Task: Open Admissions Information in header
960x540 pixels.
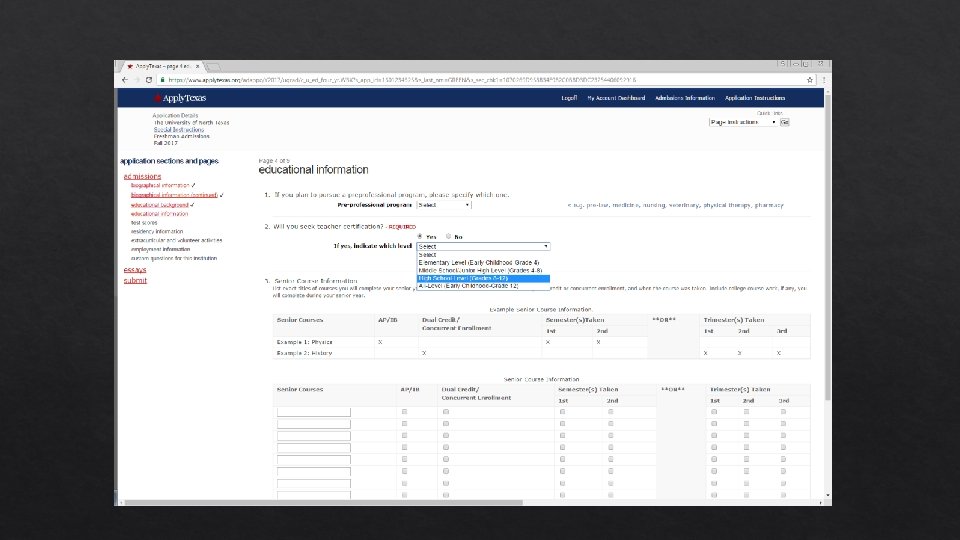Action: click(684, 98)
